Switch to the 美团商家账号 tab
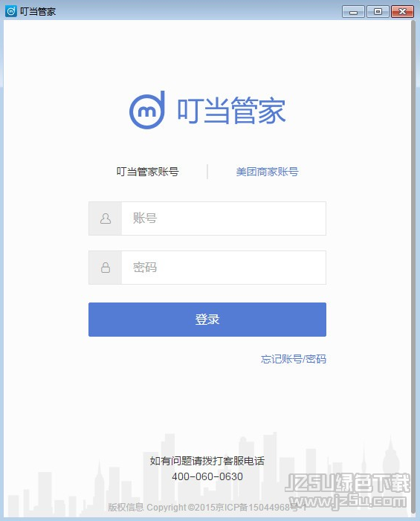This screenshot has width=420, height=521. click(x=267, y=172)
